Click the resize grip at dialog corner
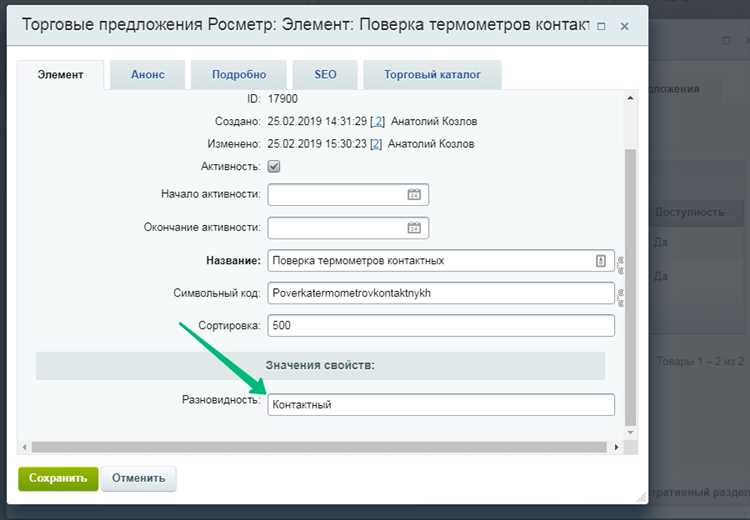 pos(640,497)
